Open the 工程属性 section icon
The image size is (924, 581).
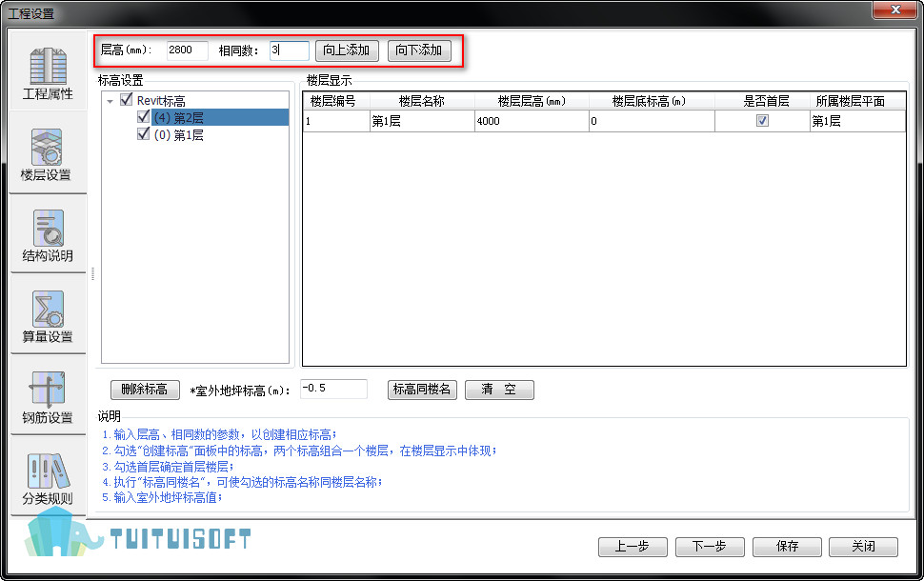click(x=48, y=66)
